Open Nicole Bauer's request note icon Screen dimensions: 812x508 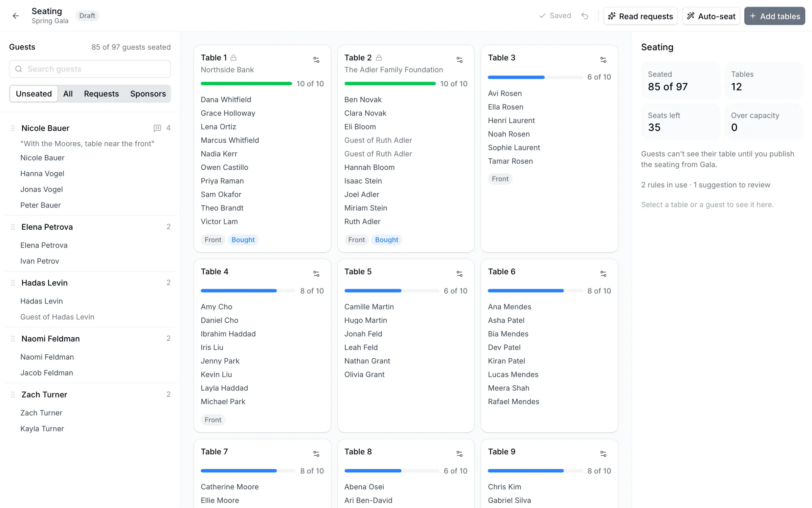pyautogui.click(x=157, y=128)
